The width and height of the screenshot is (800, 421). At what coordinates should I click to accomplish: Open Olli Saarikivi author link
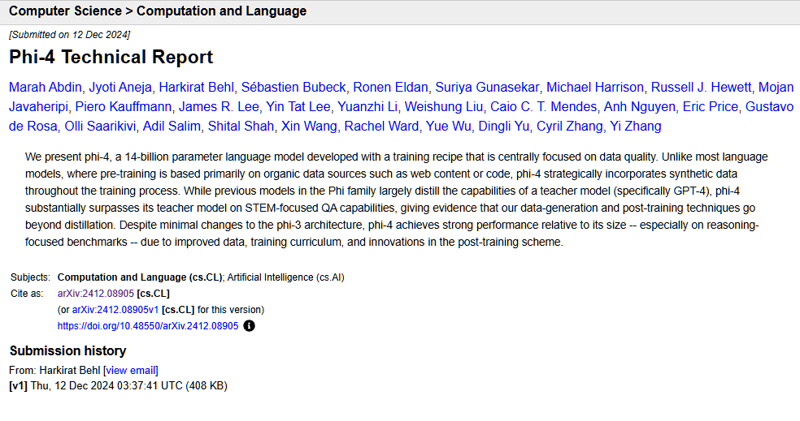(x=100, y=126)
